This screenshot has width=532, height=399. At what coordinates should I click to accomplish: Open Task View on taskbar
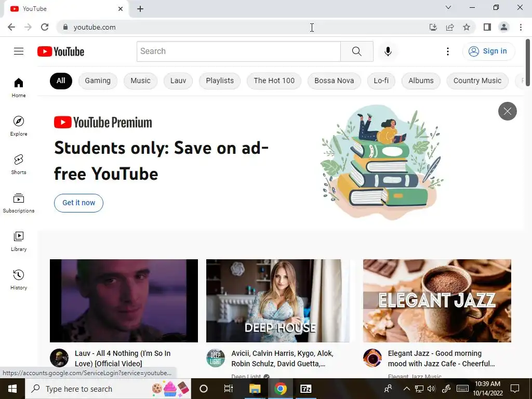(x=229, y=389)
